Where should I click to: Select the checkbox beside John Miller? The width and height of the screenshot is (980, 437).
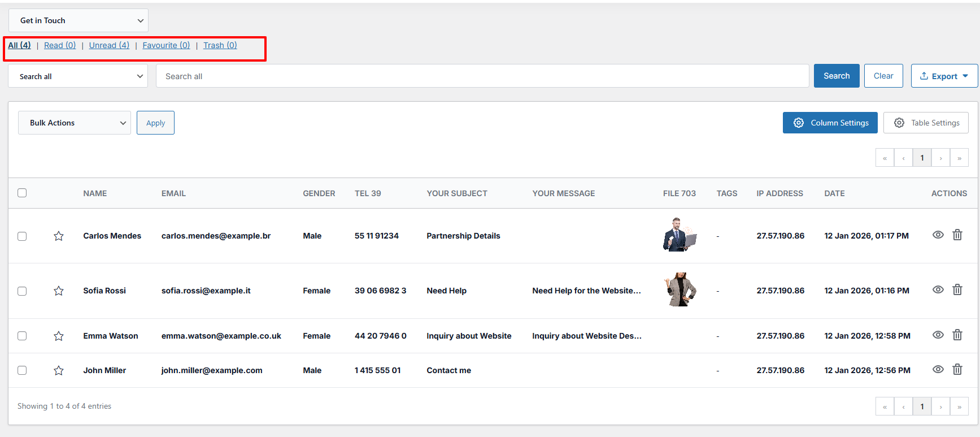(22, 370)
